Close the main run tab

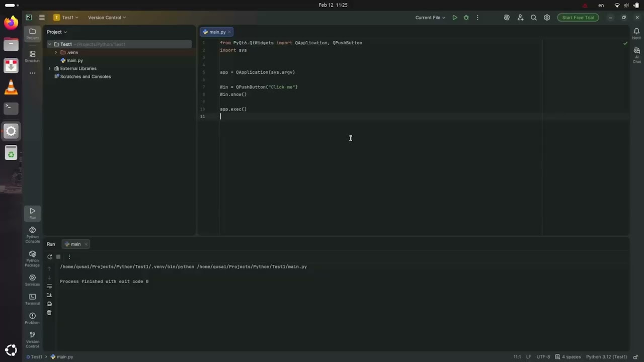pos(86,244)
